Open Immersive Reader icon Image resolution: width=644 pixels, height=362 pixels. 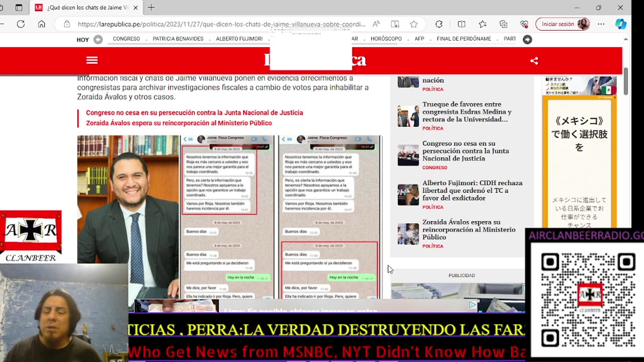(395, 24)
